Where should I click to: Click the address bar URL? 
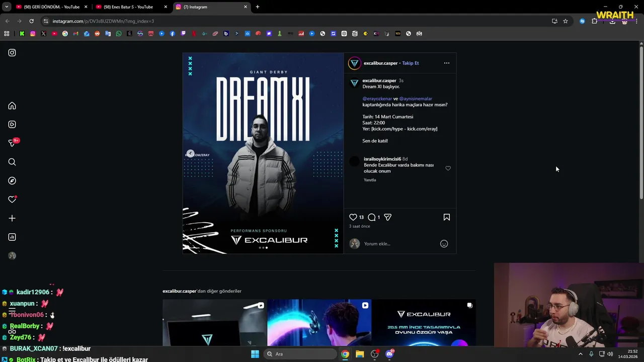pyautogui.click(x=103, y=21)
